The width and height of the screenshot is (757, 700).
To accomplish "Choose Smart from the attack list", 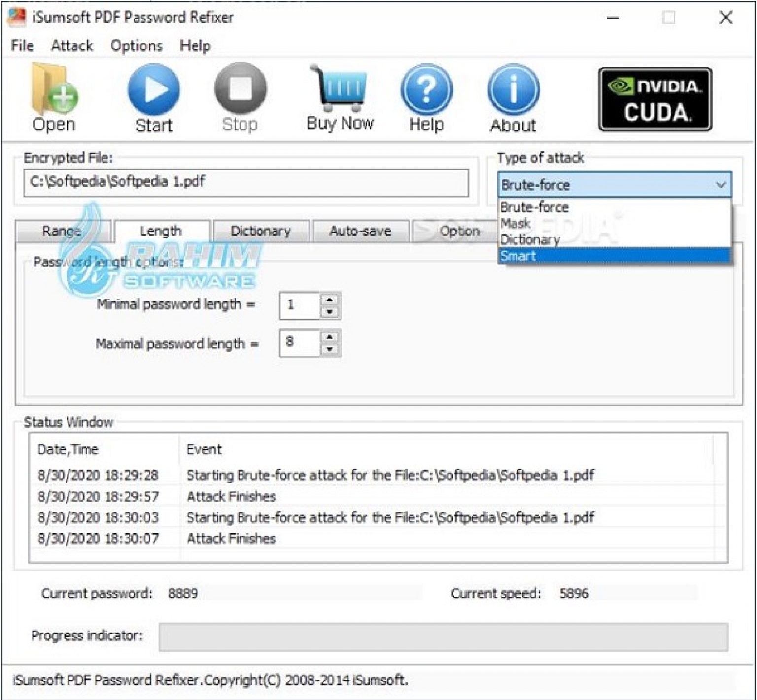I will [615, 256].
